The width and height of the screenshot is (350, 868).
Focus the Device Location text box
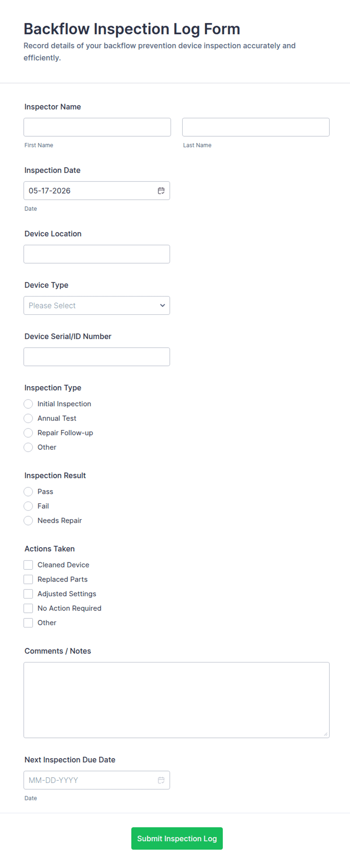click(97, 254)
